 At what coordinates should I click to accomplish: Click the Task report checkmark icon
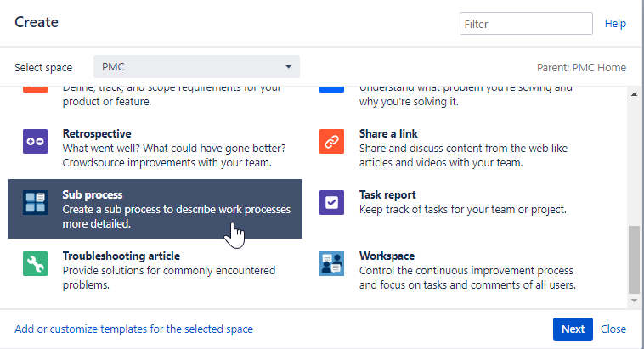[x=332, y=202]
